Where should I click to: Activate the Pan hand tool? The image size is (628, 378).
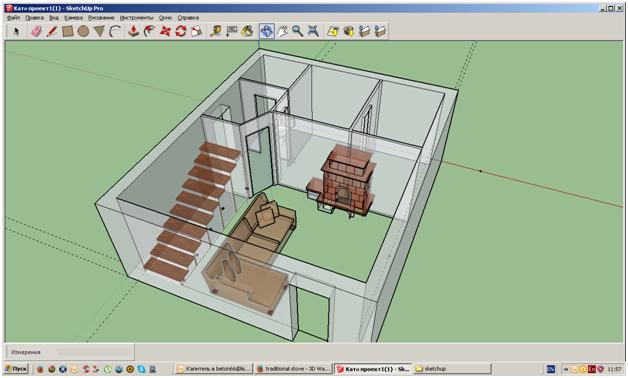tap(282, 31)
